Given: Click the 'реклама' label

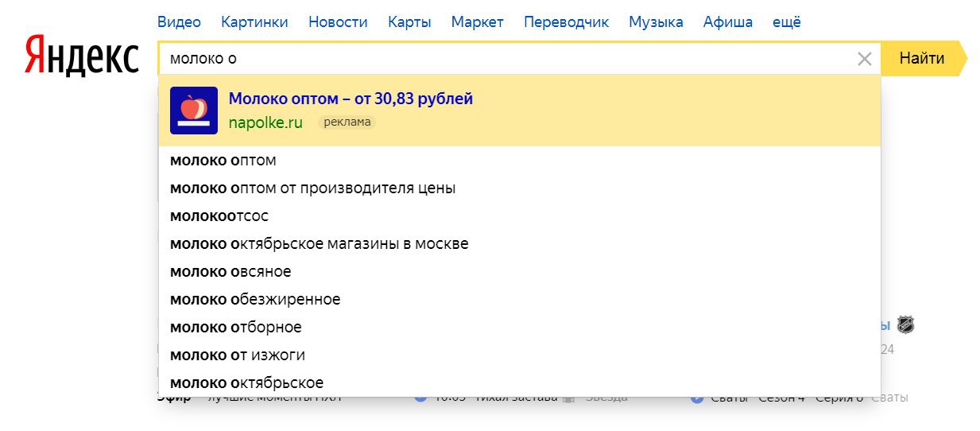Looking at the screenshot, I should click(347, 122).
